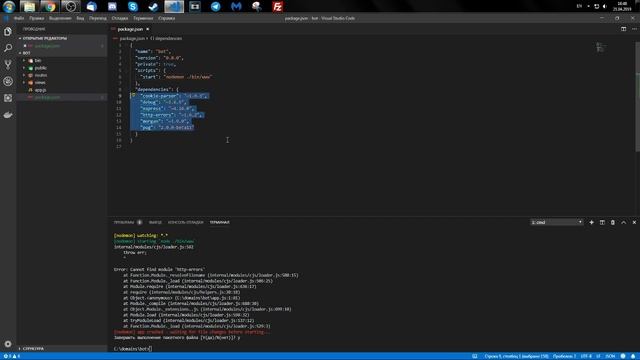Screen dimensions: 640x360
Task: Open Skype from the taskbar
Action: point(133,7)
